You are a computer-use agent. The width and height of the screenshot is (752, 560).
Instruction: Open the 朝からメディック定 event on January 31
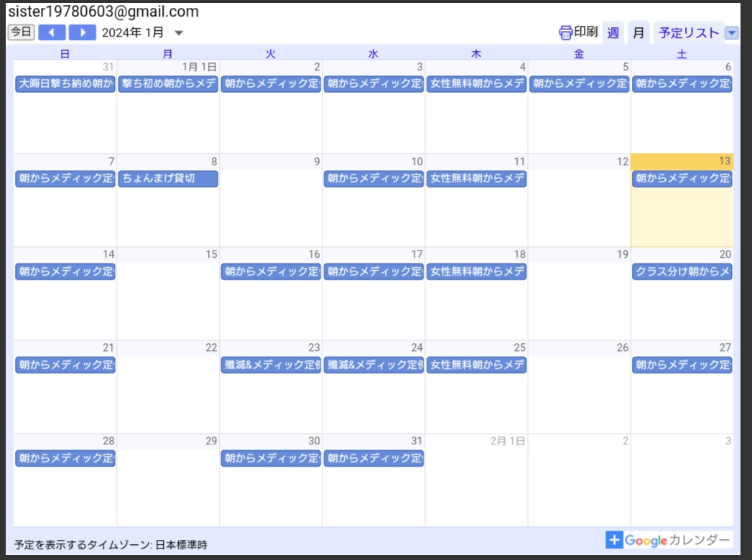tap(373, 458)
